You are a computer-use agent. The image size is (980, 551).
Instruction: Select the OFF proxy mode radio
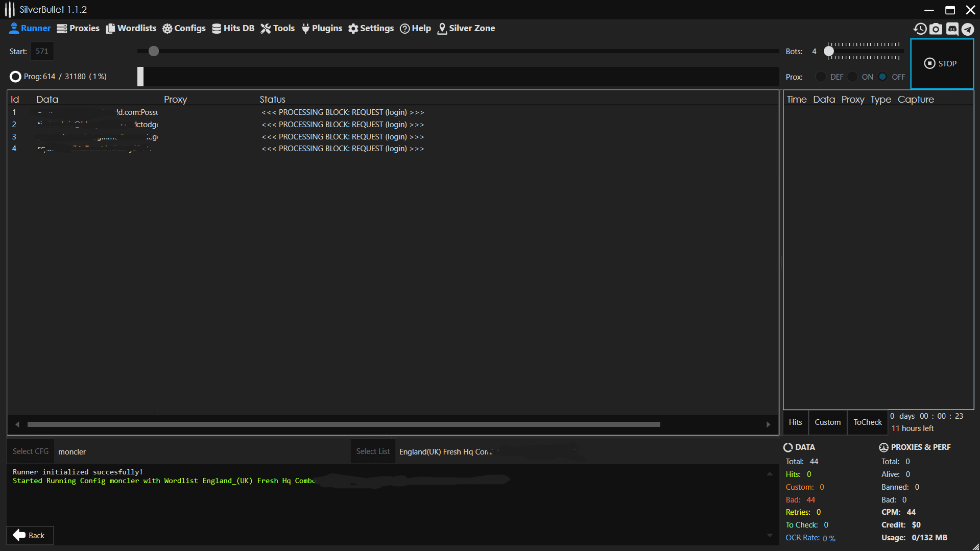pyautogui.click(x=882, y=77)
